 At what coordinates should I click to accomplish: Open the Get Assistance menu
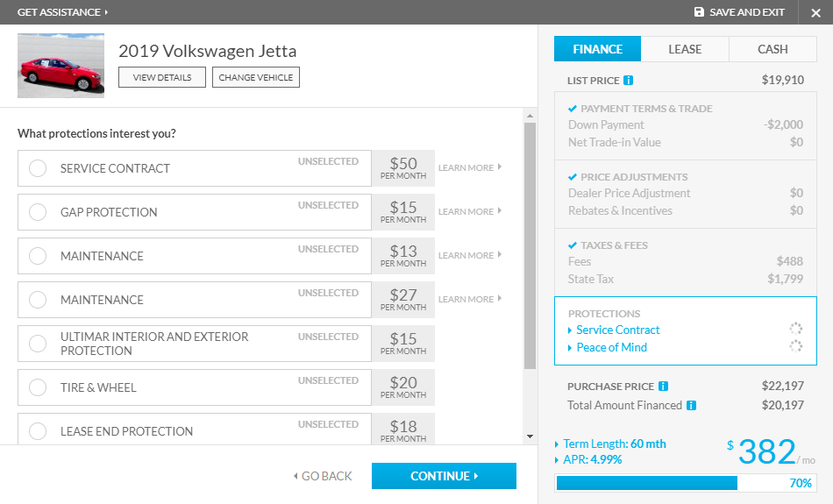62,11
